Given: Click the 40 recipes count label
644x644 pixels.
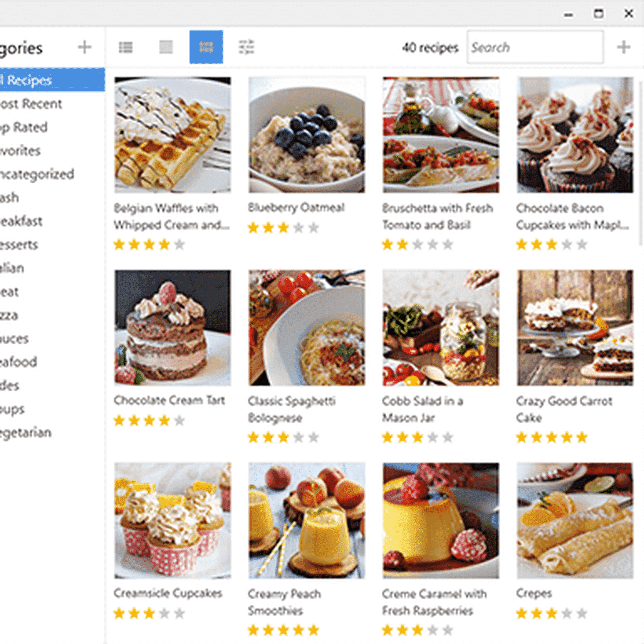Looking at the screenshot, I should [x=430, y=48].
